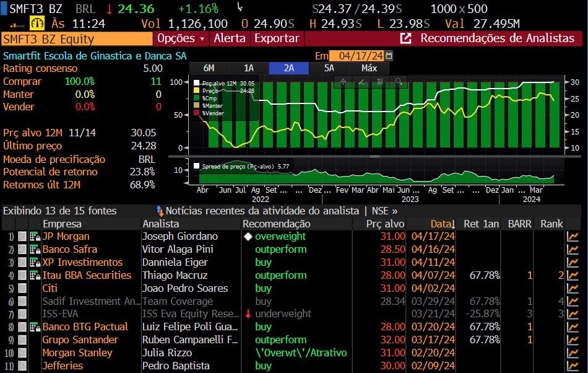588x373 pixels.
Task: Switch the chart to the 1A range
Action: [249, 68]
